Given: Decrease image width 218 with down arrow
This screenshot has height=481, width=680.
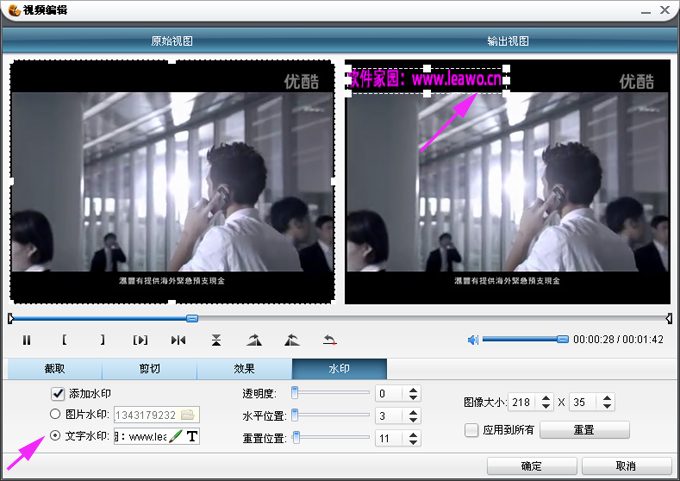Looking at the screenshot, I should point(546,406).
